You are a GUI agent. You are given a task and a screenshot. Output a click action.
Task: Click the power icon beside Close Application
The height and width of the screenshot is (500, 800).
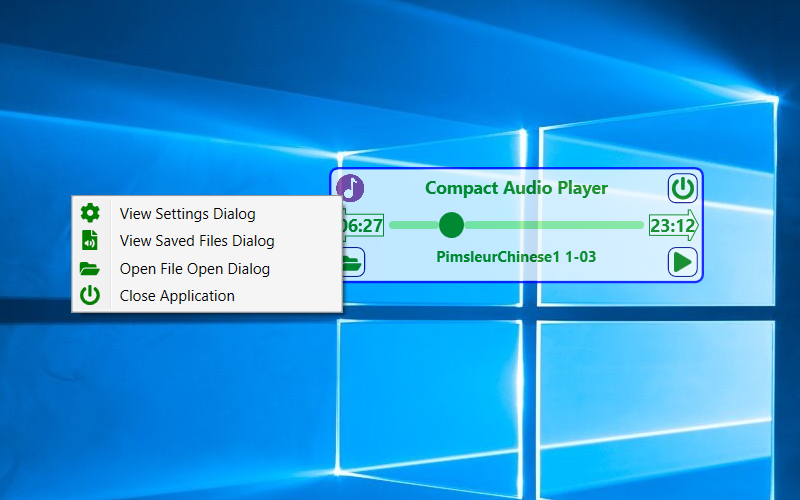click(x=90, y=295)
